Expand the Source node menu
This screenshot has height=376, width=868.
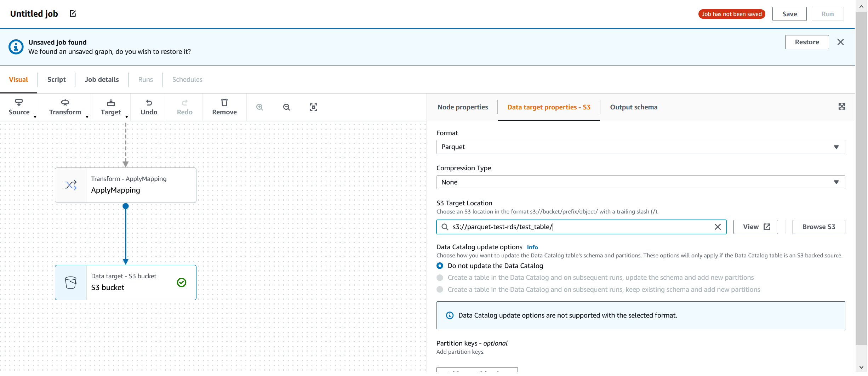pos(19,107)
